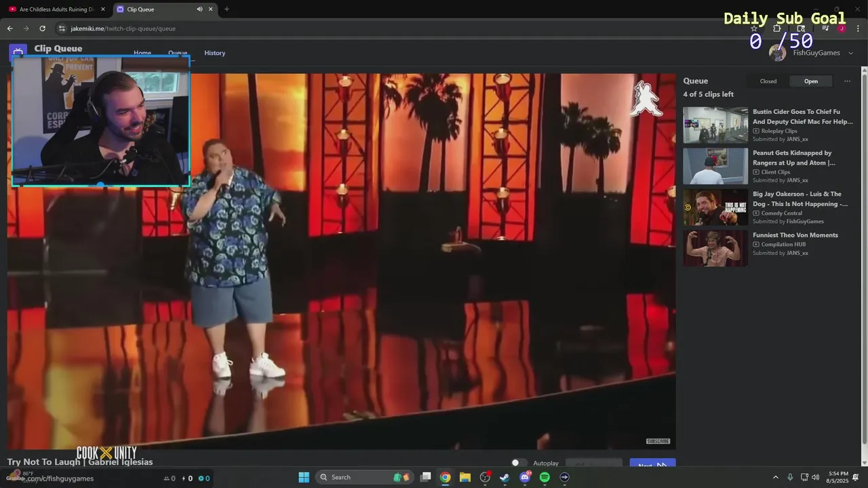Open Big Jay Oakerson Luis & The Dog clip title
This screenshot has height=488, width=868.
[800, 199]
